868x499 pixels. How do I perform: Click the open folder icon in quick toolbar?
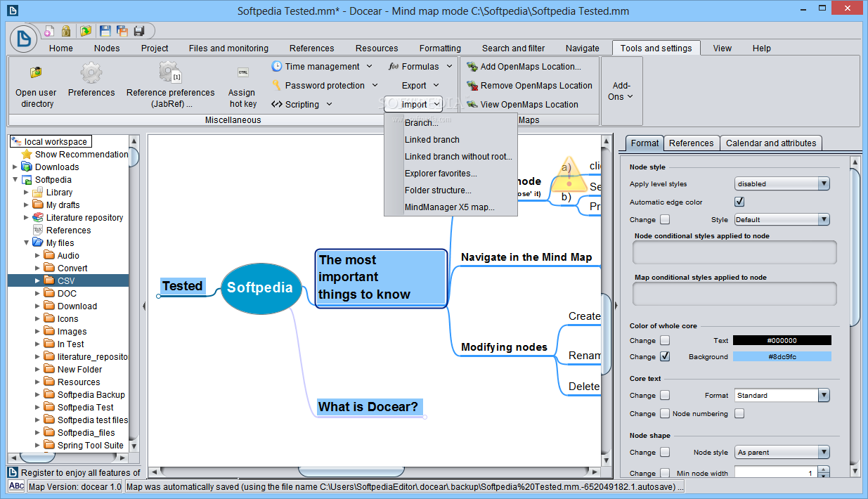click(x=86, y=31)
